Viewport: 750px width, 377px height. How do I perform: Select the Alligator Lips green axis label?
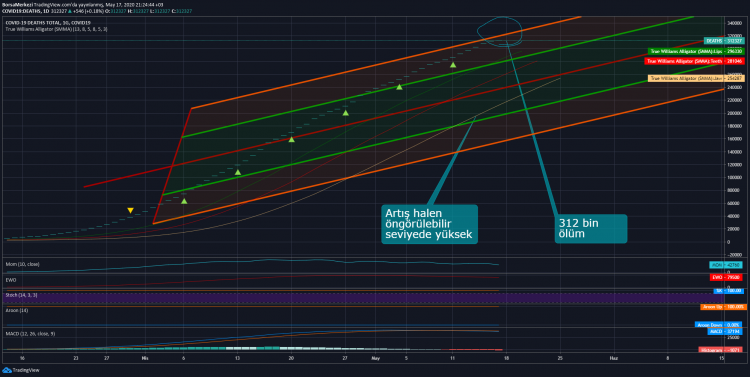point(696,51)
